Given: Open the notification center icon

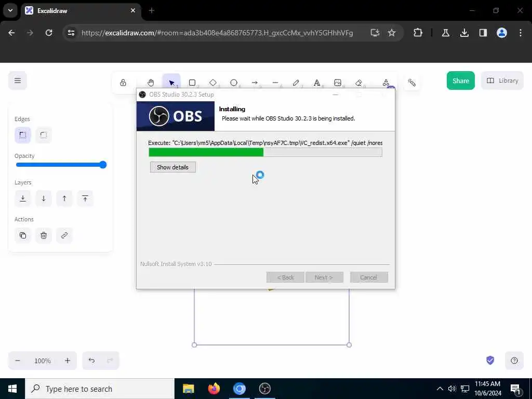Looking at the screenshot, I should 515,390.
